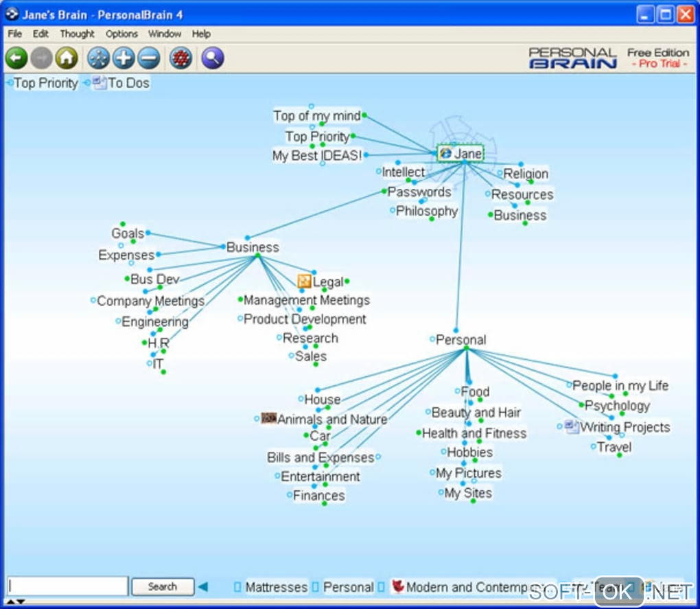Click the Writing Projects document icon
Screen dimensions: 700x609
(572, 426)
